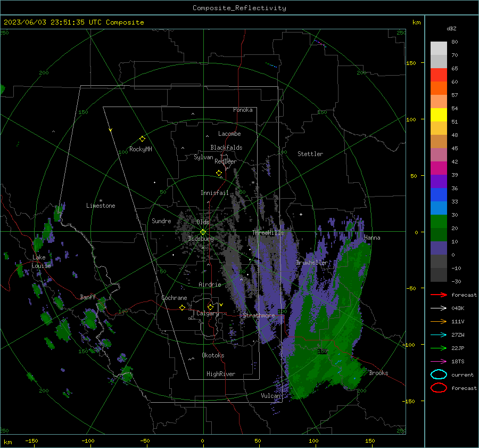
Task: Click the cyan current ellipse legend icon
Action: coord(439,374)
